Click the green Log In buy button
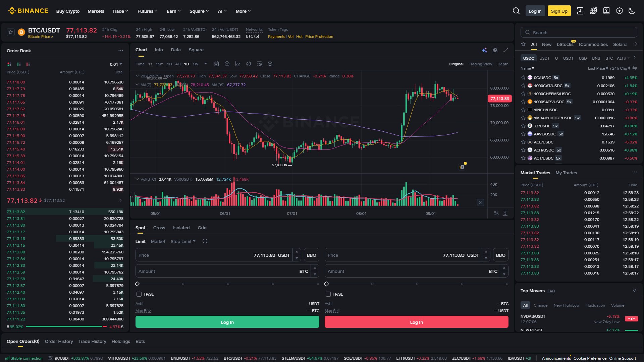 point(227,322)
